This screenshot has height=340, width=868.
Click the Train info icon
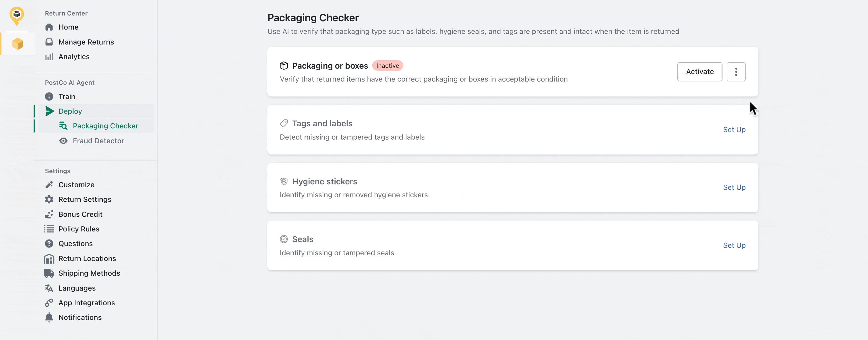(49, 96)
